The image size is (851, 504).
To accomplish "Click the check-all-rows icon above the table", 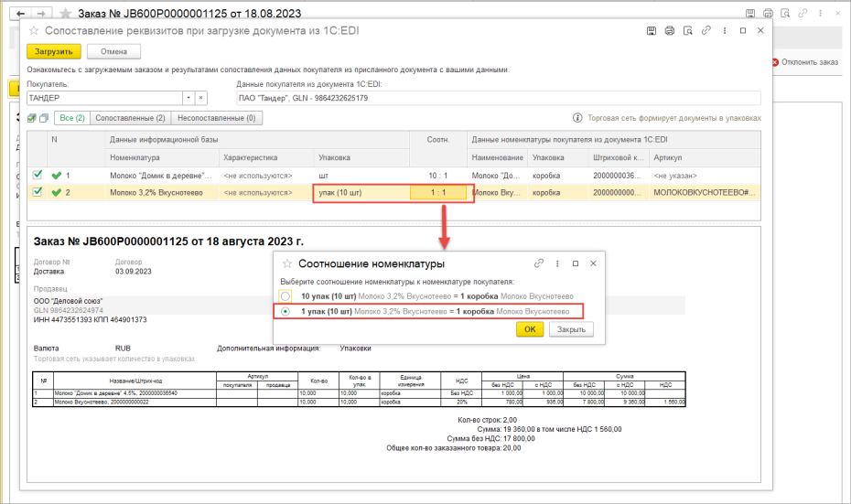I will [32, 118].
